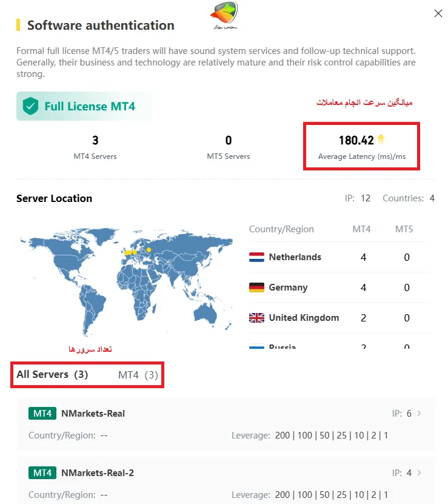448x504 pixels.
Task: Open the NMarkets-Real server entry
Action: [93, 414]
